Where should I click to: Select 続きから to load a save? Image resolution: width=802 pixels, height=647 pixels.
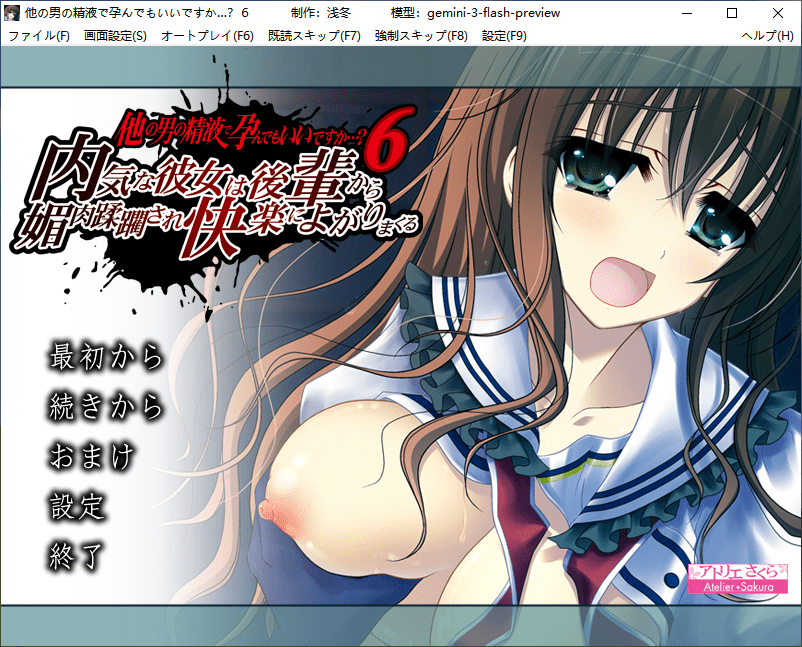pyautogui.click(x=105, y=406)
